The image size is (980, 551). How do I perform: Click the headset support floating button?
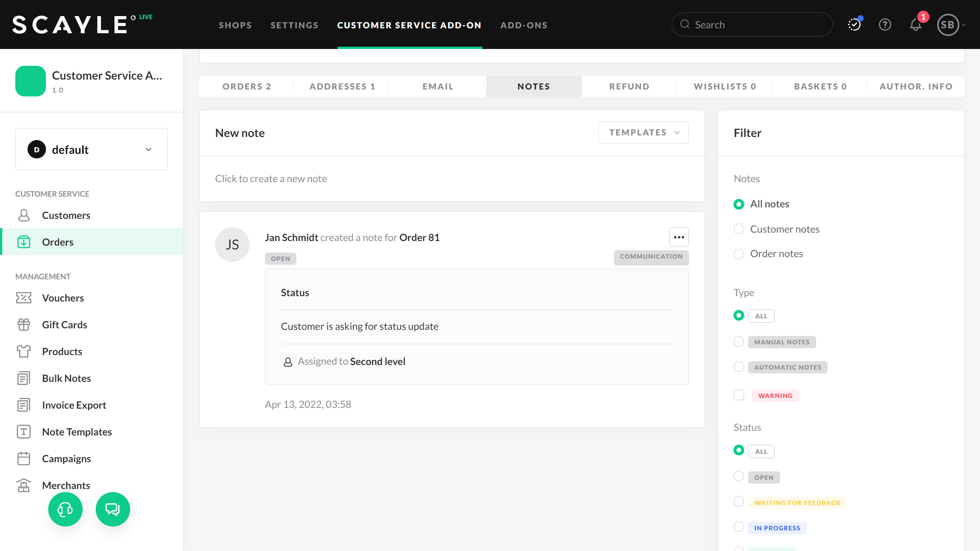[x=65, y=509]
